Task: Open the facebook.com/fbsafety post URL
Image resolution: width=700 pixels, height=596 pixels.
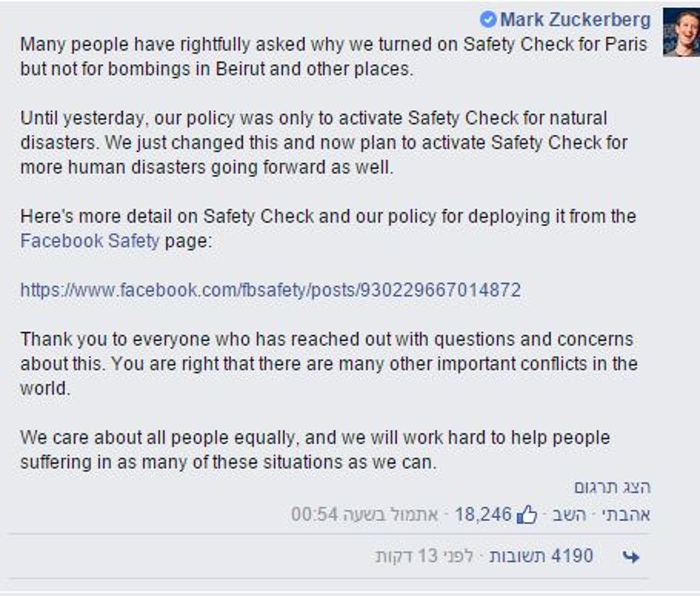Action: point(270,290)
